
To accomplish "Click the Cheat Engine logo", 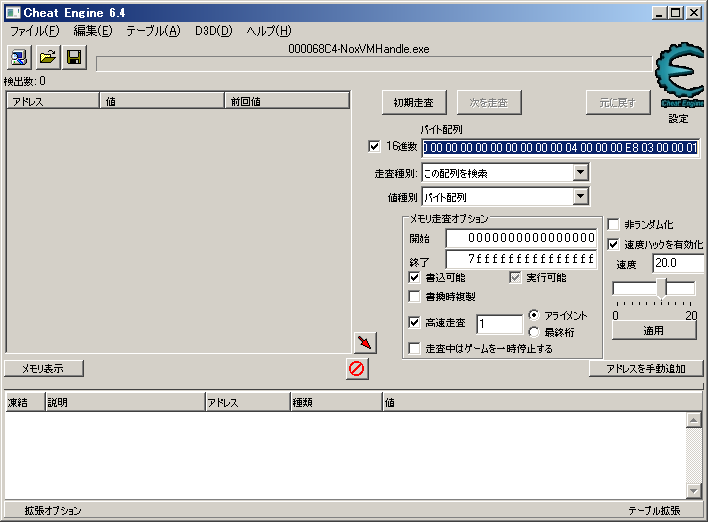I will tap(679, 75).
